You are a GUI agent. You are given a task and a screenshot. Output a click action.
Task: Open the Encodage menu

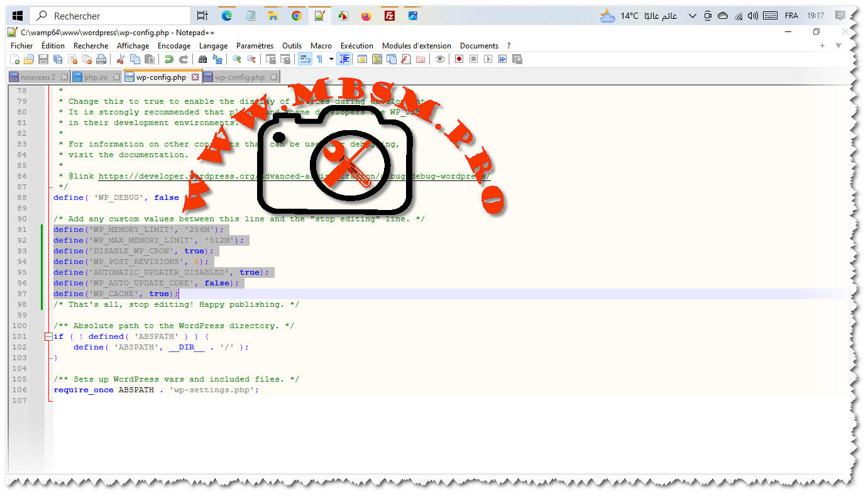click(174, 46)
